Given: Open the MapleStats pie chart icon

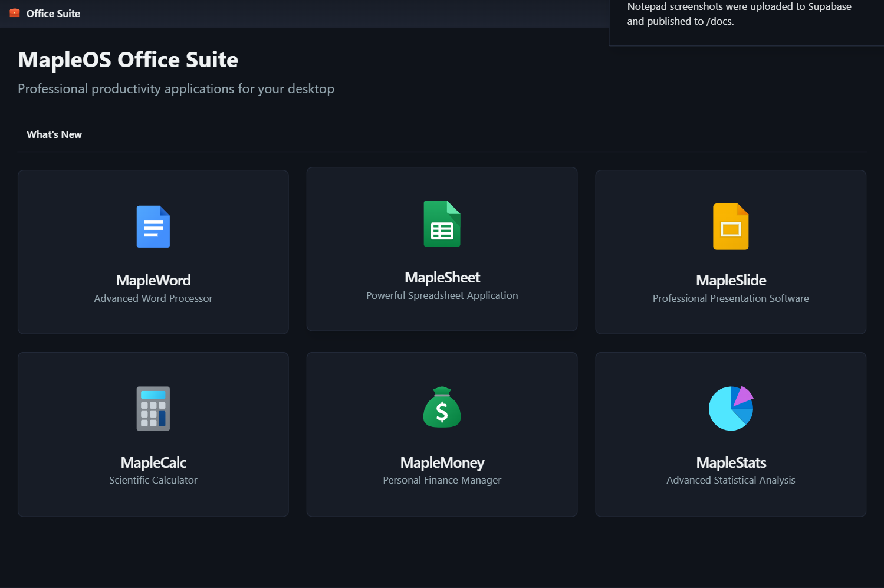Looking at the screenshot, I should coord(731,408).
